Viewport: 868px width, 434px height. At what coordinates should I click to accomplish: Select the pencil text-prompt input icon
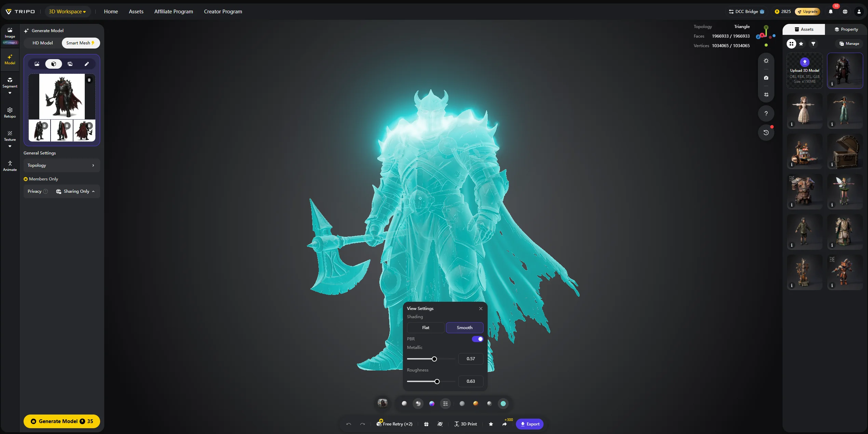[x=87, y=64]
